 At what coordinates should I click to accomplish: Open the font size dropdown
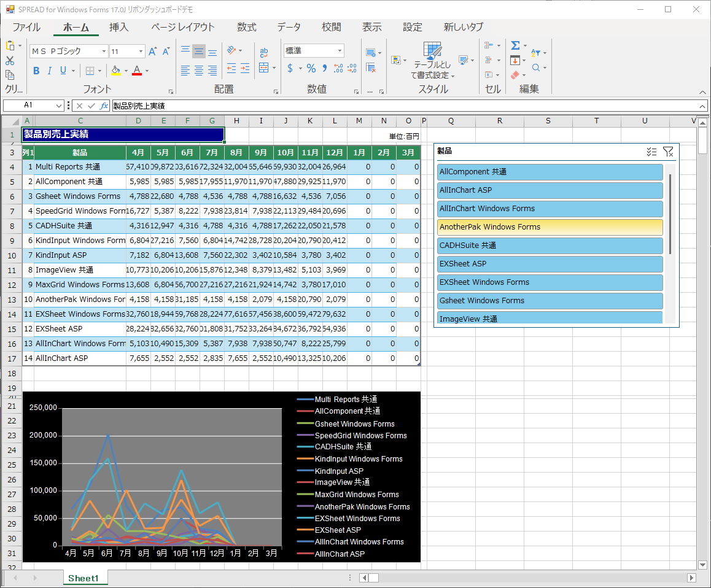coord(141,51)
